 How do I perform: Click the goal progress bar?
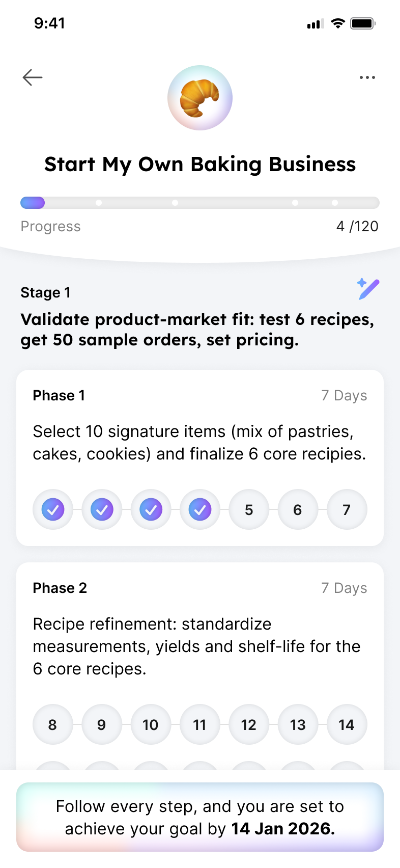(x=200, y=203)
